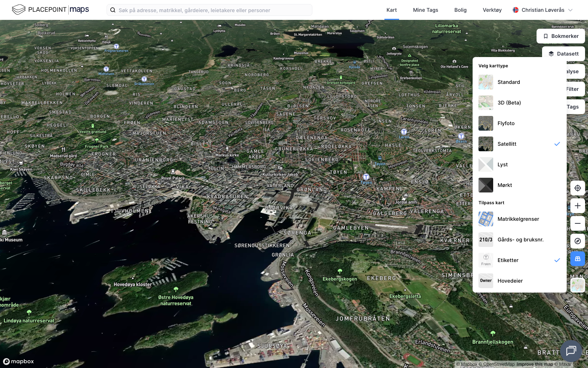Click the Løren metro station marker

404,132
